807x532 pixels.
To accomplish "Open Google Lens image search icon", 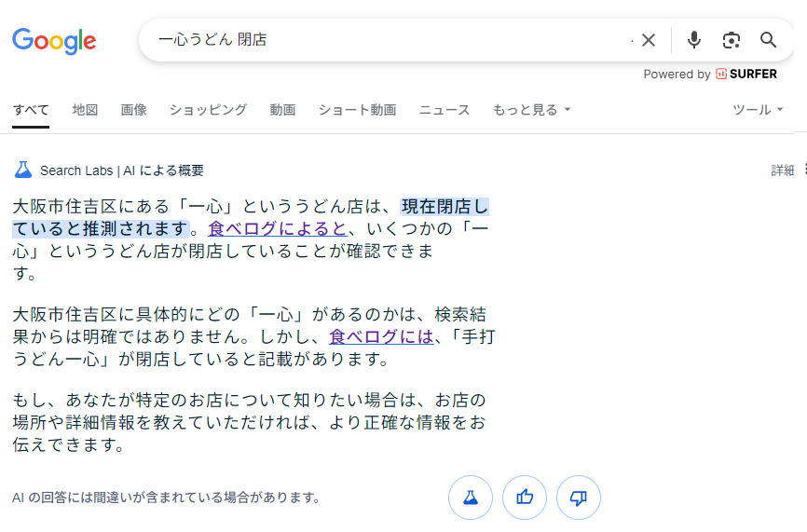I will (x=732, y=40).
